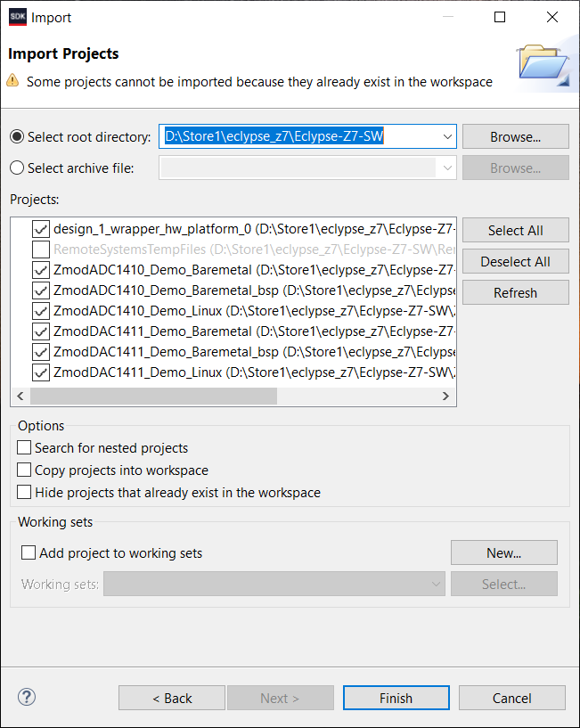This screenshot has width=580, height=728.
Task: Uncheck ZmodADC1410_Demo_Baremetal_bsp project checkbox
Action: coord(41,290)
